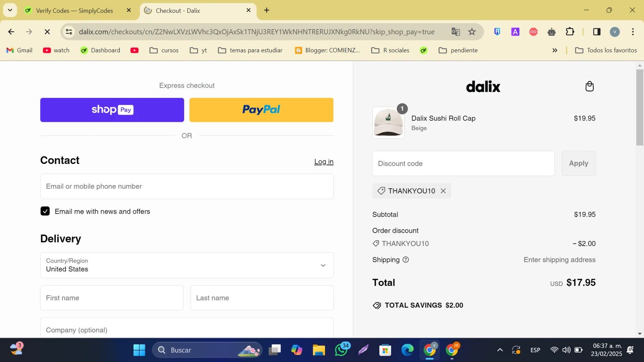Screen dimensions: 644x362
Task: Open the Extensions puzzle icon
Action: (x=570, y=32)
